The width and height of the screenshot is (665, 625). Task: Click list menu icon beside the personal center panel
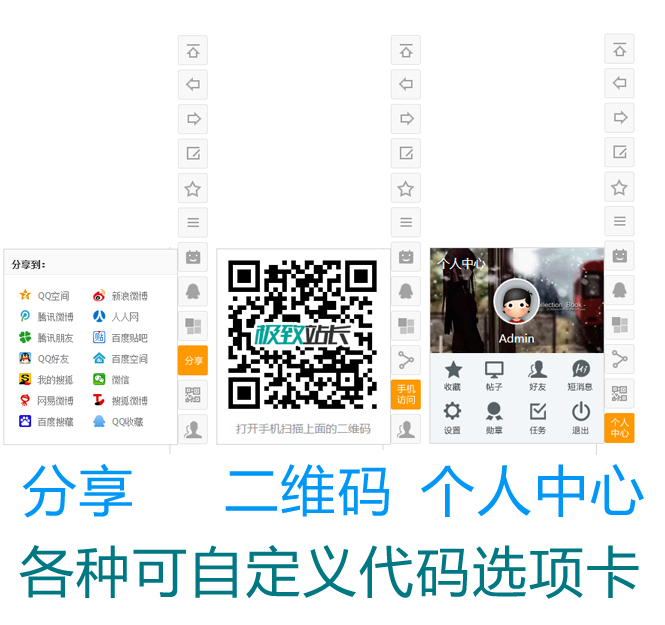(619, 221)
